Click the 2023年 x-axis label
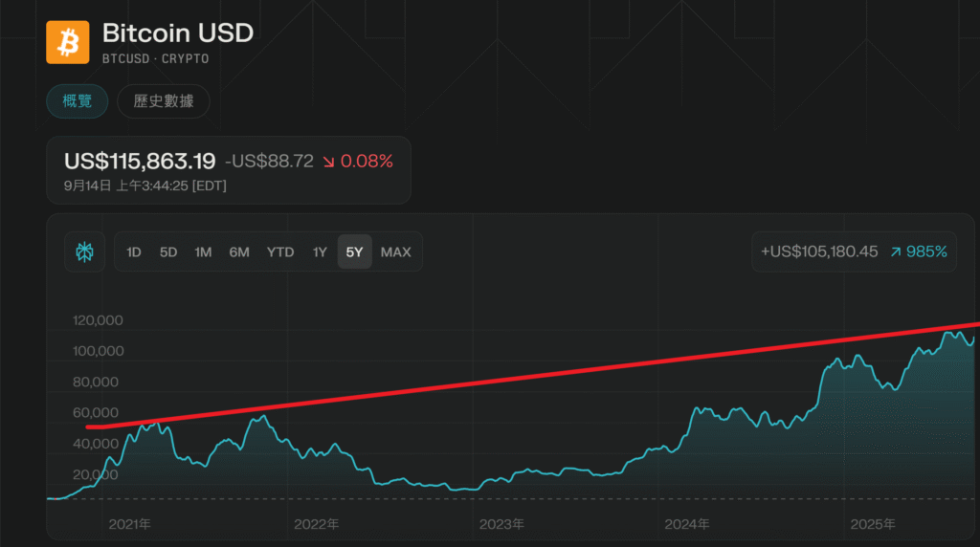This screenshot has height=547, width=980. click(501, 524)
